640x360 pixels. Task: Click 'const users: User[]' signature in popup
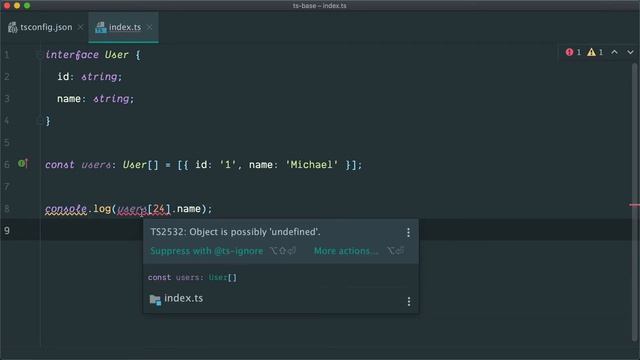pos(192,278)
